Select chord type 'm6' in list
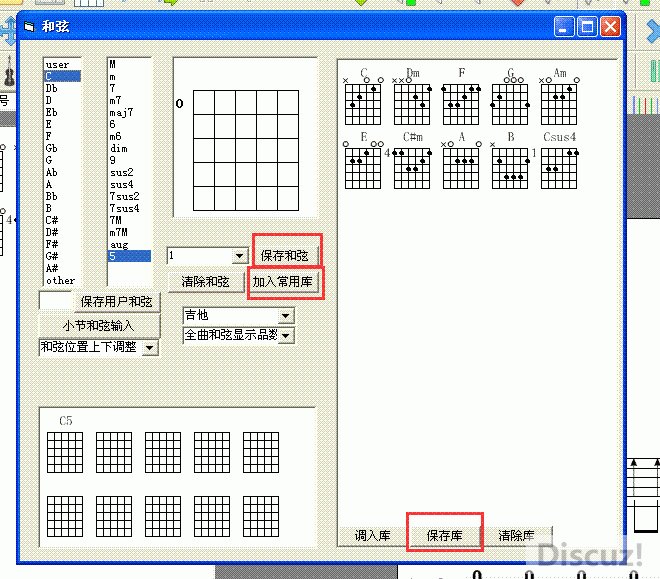This screenshot has height=579, width=660. [x=129, y=136]
